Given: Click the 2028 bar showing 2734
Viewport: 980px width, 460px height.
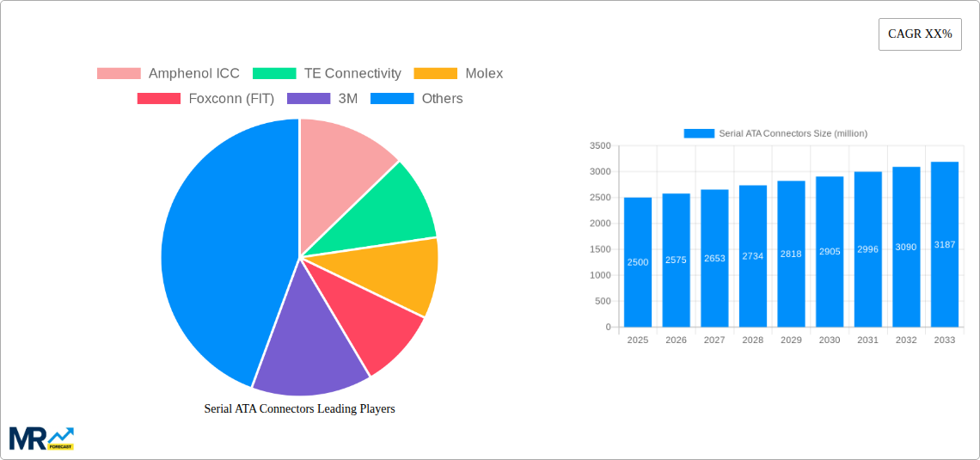Looking at the screenshot, I should click(753, 256).
